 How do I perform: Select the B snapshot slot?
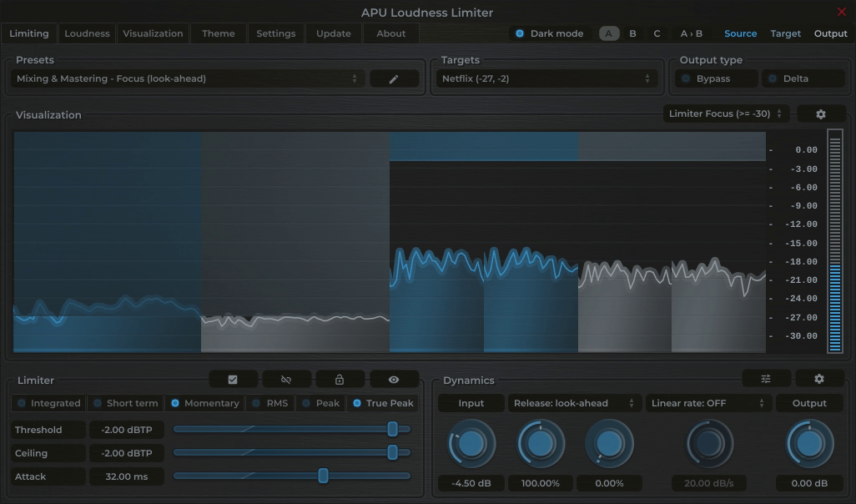coord(632,33)
